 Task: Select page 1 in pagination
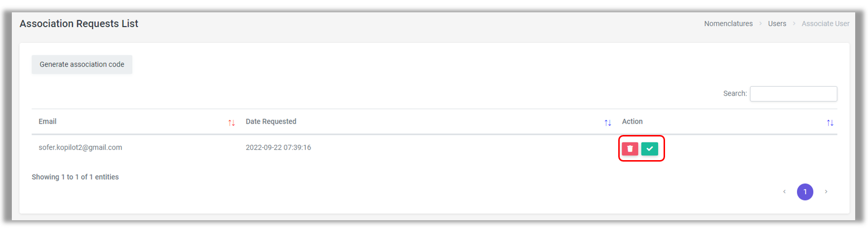pos(805,192)
